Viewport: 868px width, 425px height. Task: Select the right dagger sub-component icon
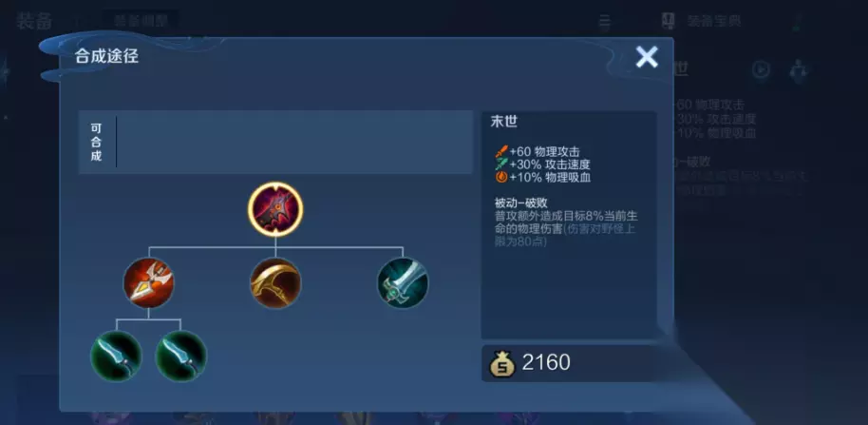[181, 356]
